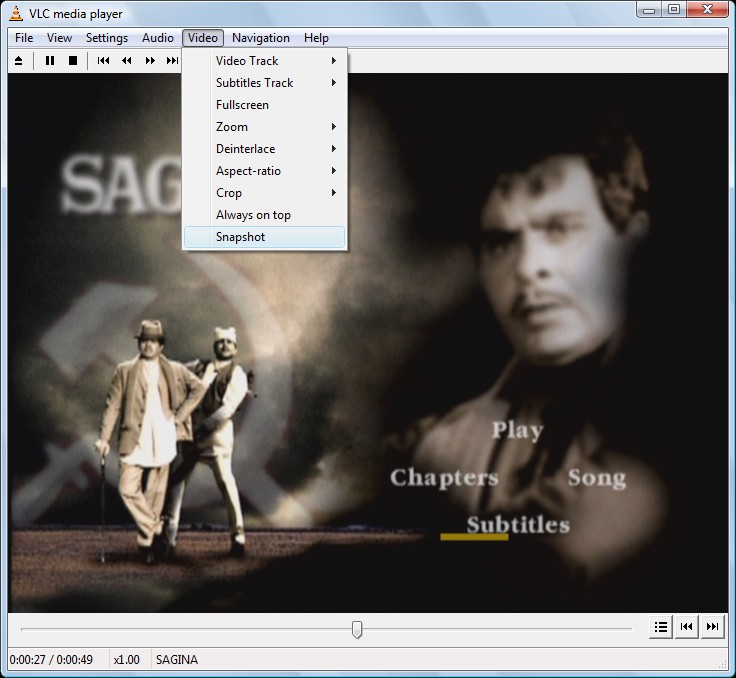Screen dimensions: 736x678
Task: Click the seek slider handle
Action: 357,629
